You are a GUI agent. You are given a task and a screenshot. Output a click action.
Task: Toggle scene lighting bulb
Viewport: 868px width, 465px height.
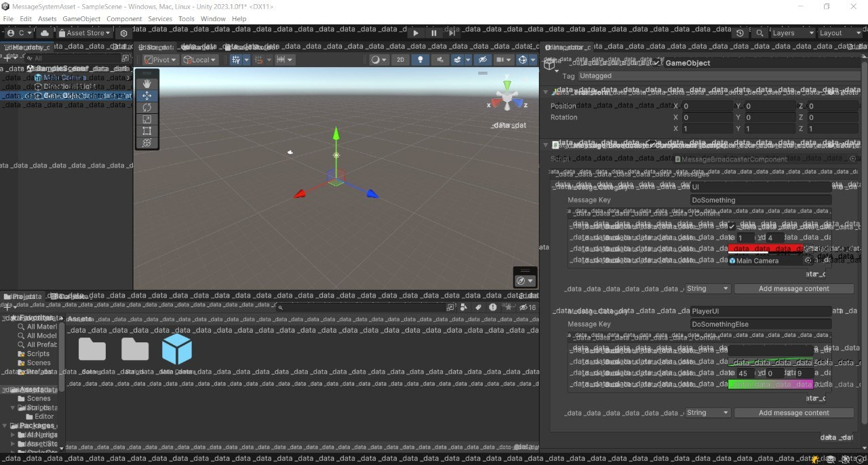420,60
